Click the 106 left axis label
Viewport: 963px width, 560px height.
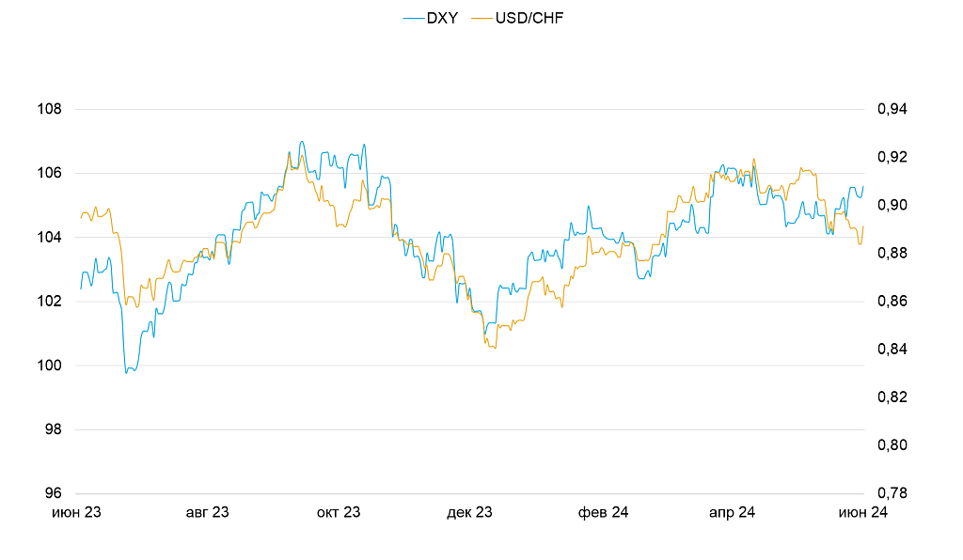tap(49, 173)
